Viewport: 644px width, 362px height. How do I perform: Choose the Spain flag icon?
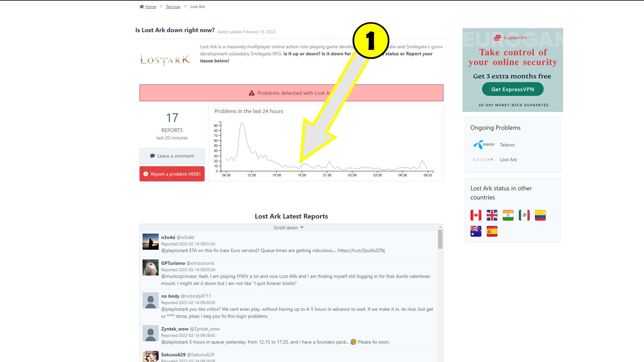(x=492, y=231)
